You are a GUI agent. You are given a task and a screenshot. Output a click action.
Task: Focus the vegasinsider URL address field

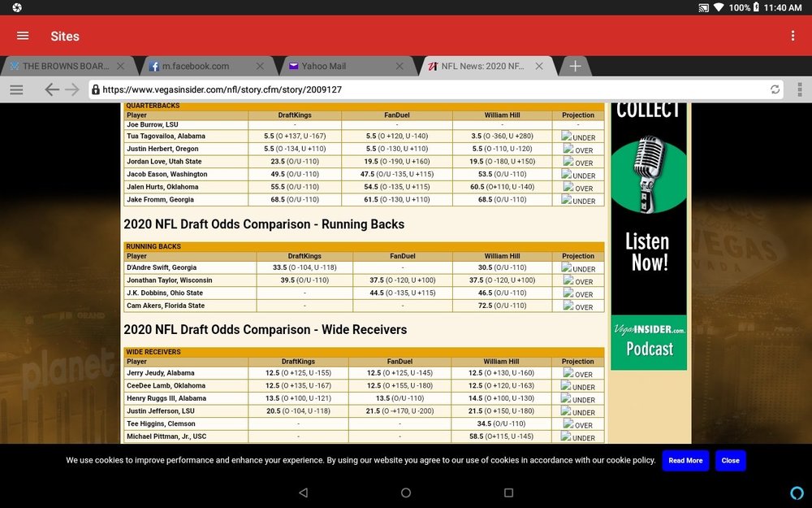[435, 89]
